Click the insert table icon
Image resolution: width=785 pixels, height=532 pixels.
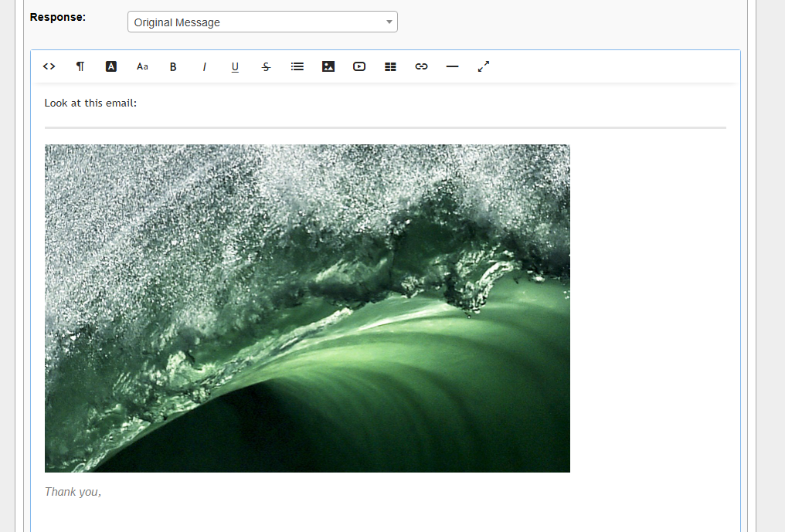(390, 66)
